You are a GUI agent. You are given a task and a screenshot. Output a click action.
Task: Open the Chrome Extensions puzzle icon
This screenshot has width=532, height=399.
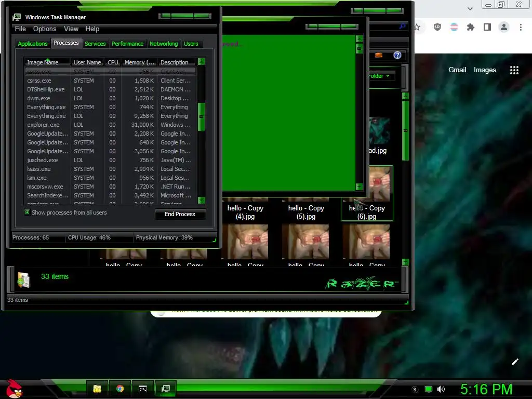coord(471,27)
